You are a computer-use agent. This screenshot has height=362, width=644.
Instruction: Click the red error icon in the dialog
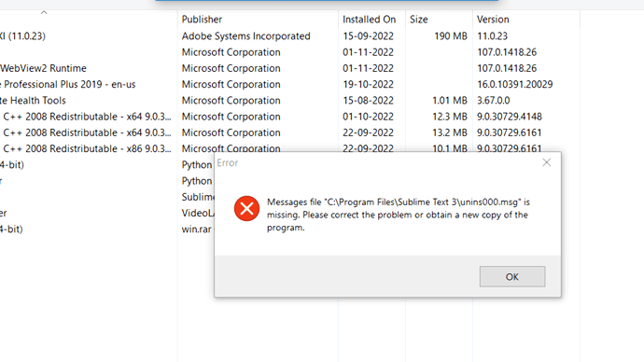[x=246, y=208]
